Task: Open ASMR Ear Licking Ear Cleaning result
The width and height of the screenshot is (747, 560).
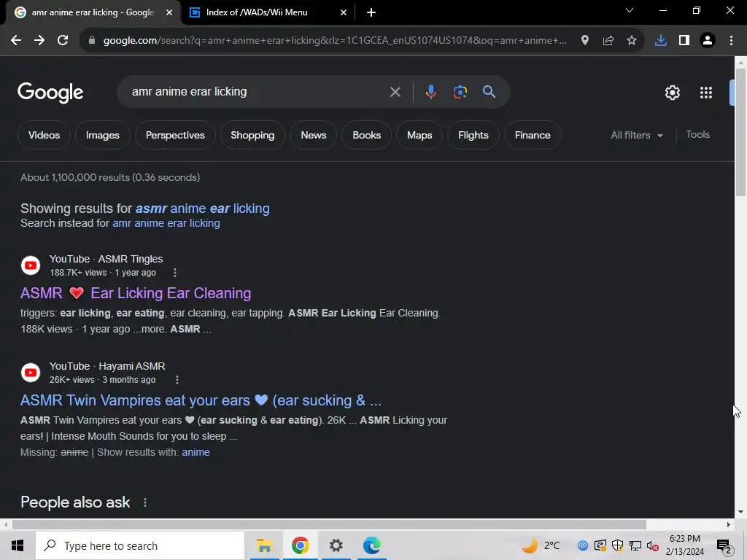Action: click(x=136, y=293)
